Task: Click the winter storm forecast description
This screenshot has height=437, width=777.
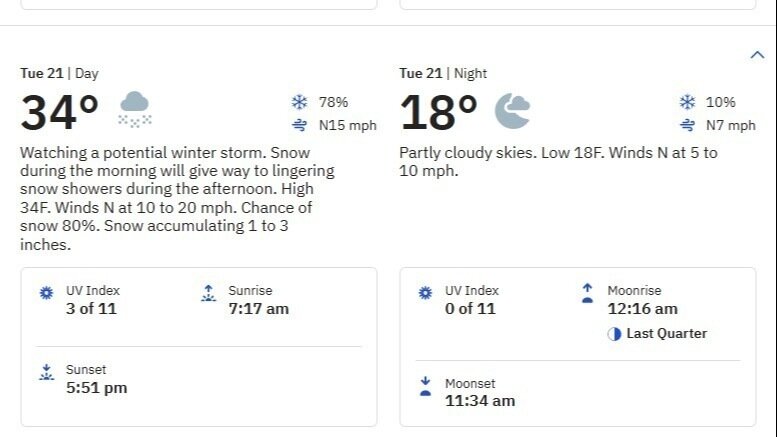Action: 177,199
